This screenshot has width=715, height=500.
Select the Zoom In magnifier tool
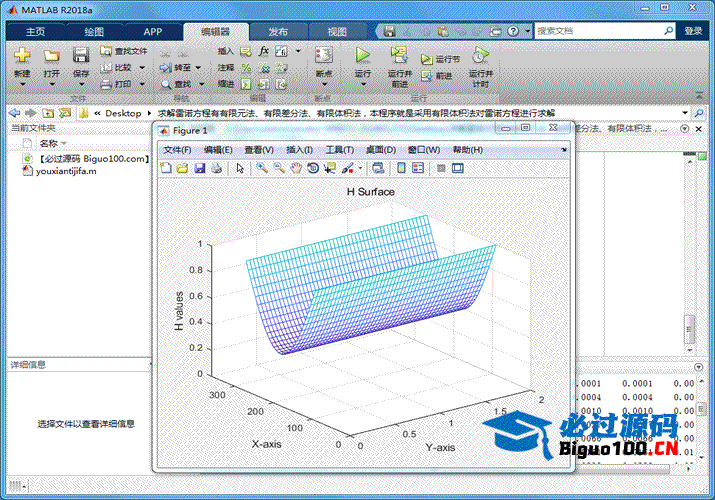[x=262, y=168]
